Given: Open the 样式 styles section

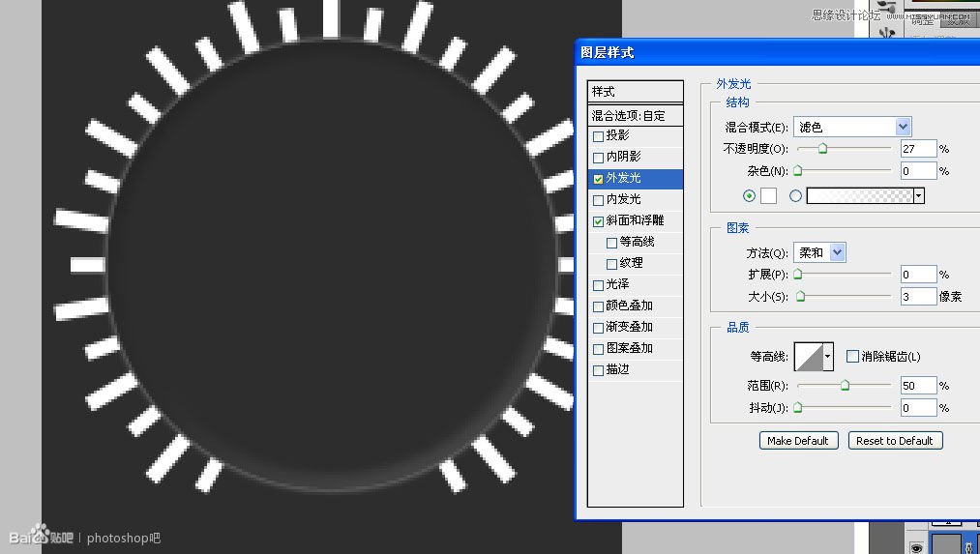Looking at the screenshot, I should pyautogui.click(x=635, y=92).
